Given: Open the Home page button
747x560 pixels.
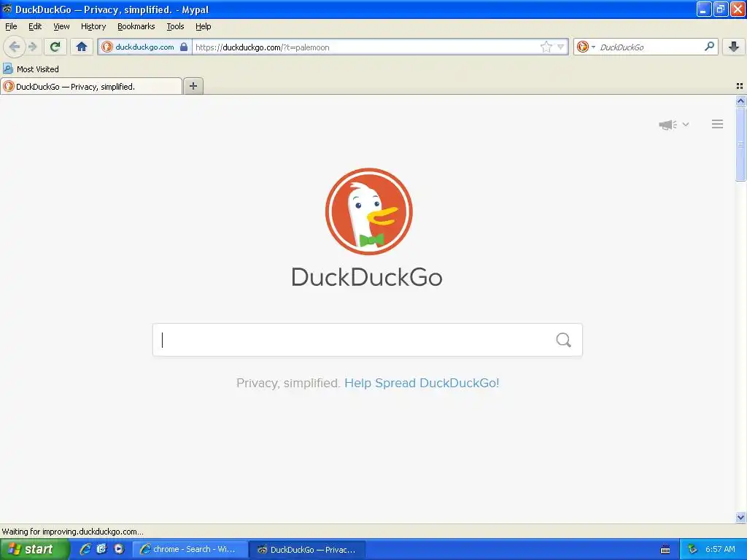Looking at the screenshot, I should (x=82, y=47).
